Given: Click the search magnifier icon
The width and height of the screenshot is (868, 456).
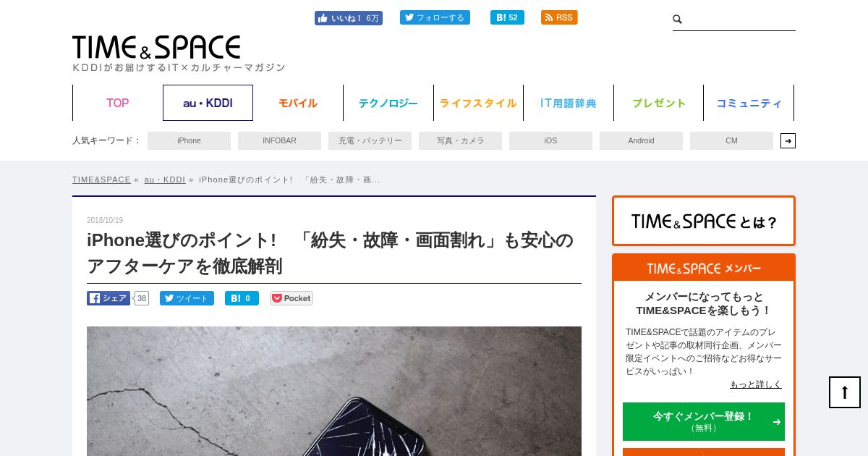Looking at the screenshot, I should pos(678,20).
